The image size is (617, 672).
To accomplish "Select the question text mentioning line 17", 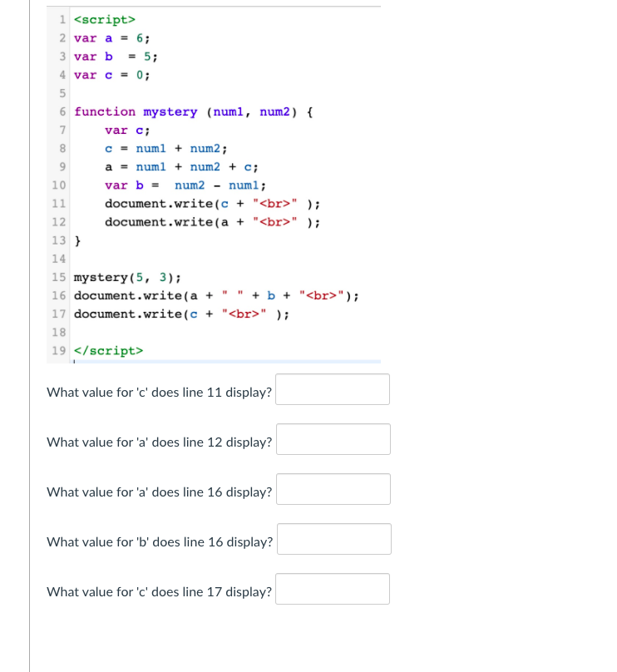I will coord(159,591).
